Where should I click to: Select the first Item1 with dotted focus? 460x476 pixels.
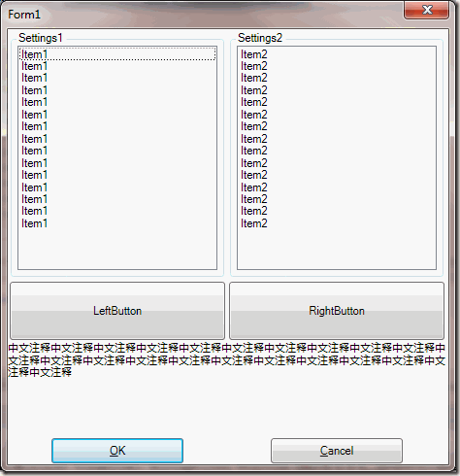117,54
